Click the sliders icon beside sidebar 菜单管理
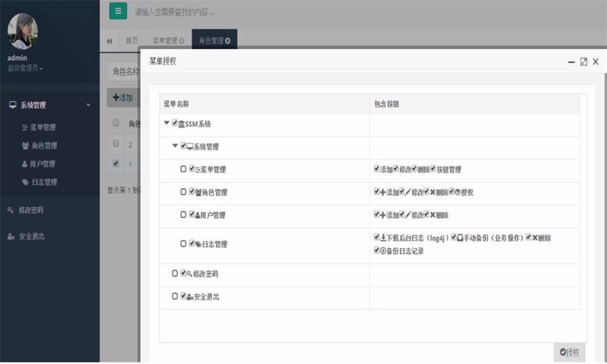Image resolution: width=607 pixels, height=364 pixels. coord(24,127)
